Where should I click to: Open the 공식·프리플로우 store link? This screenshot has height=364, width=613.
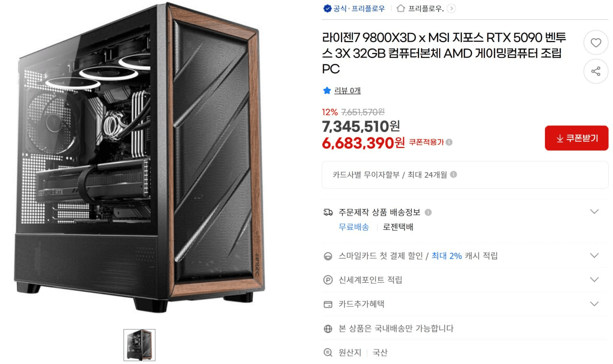[359, 9]
